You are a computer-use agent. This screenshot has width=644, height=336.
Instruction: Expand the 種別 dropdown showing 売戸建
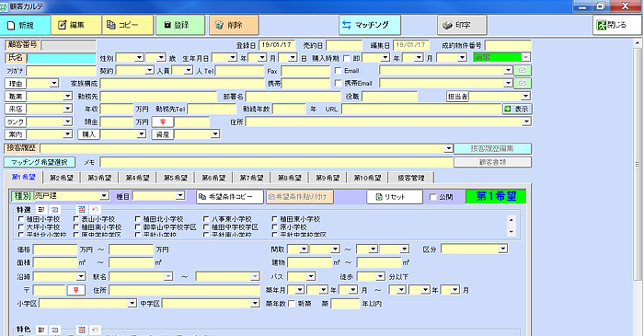click(x=104, y=195)
